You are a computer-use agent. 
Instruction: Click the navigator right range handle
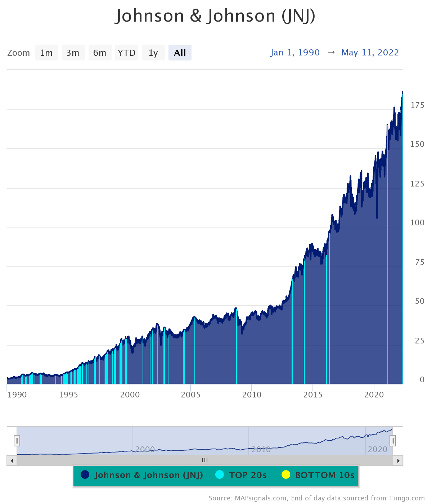[393, 441]
